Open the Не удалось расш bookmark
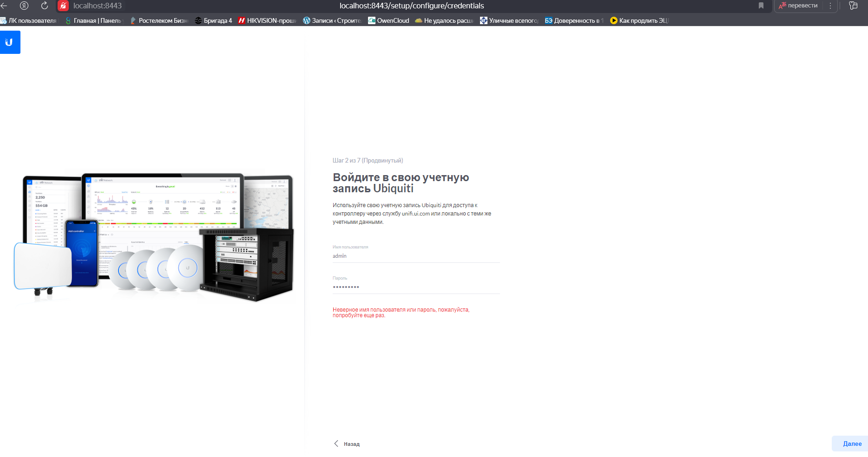 point(444,20)
